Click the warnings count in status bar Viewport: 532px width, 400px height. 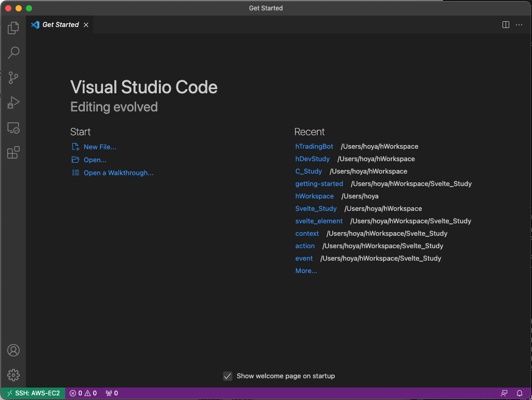click(x=91, y=393)
